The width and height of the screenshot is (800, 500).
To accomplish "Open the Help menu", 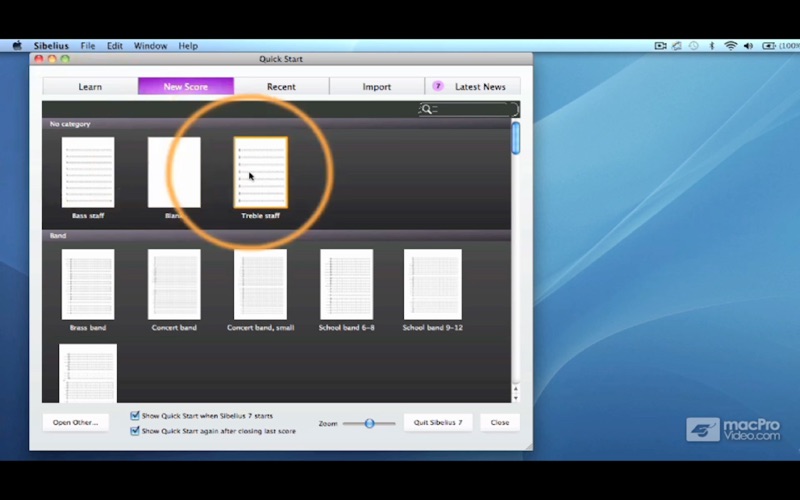I will pos(188,45).
